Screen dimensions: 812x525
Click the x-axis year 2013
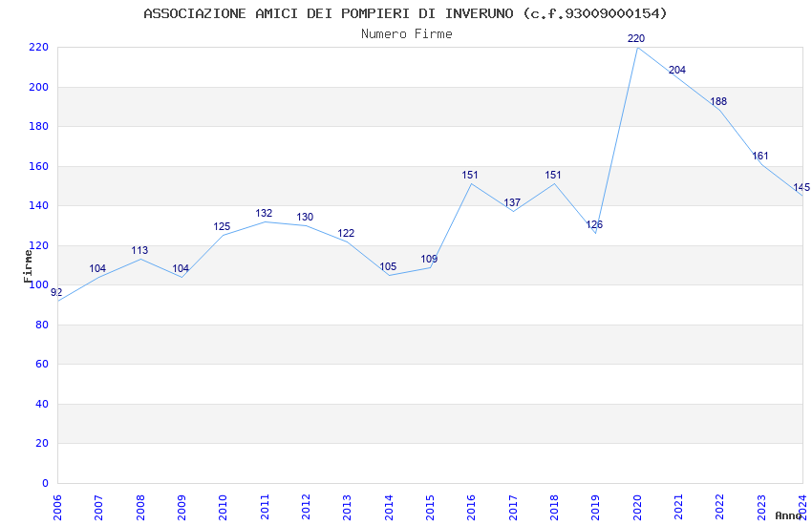click(x=348, y=507)
